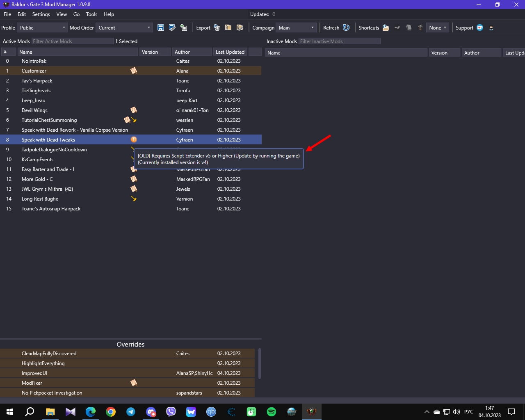525x420 pixels.
Task: Click the plain archive icon in the Export group
Action: pos(228,27)
